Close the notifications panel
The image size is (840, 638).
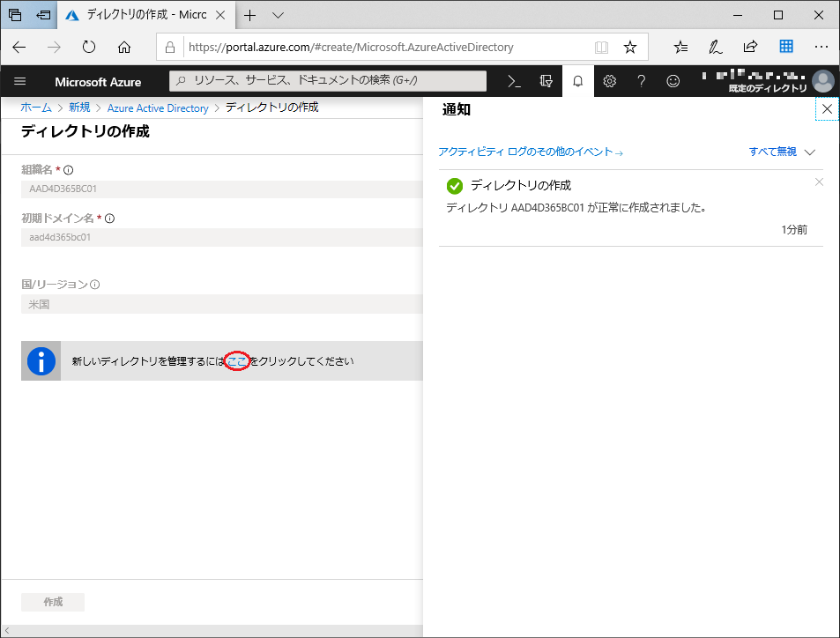827,109
